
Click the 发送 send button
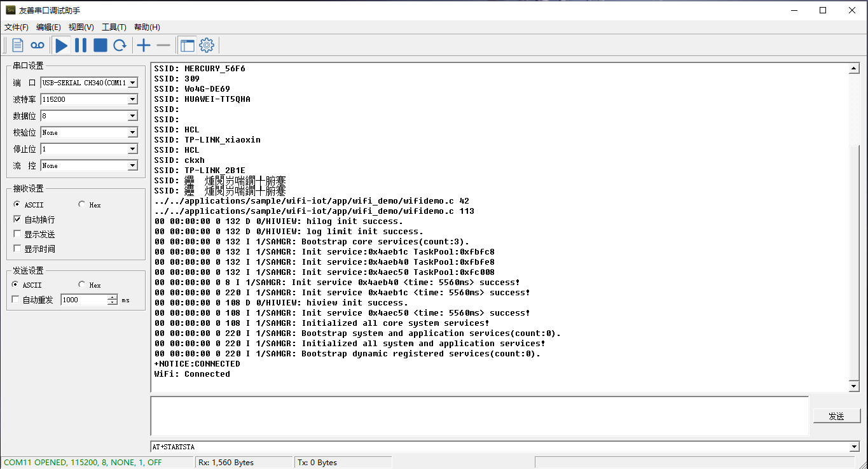[x=836, y=416]
